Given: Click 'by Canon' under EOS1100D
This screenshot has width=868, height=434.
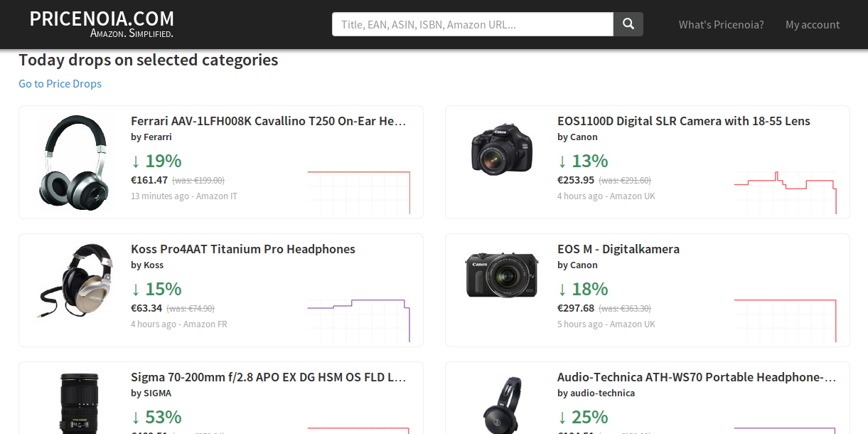Looking at the screenshot, I should click(x=577, y=137).
